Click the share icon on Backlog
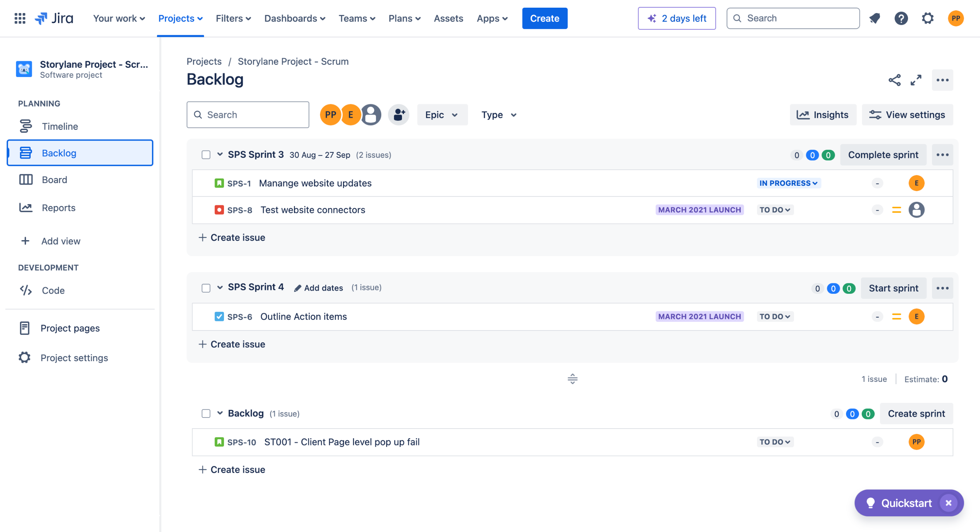This screenshot has width=980, height=532. click(x=894, y=80)
